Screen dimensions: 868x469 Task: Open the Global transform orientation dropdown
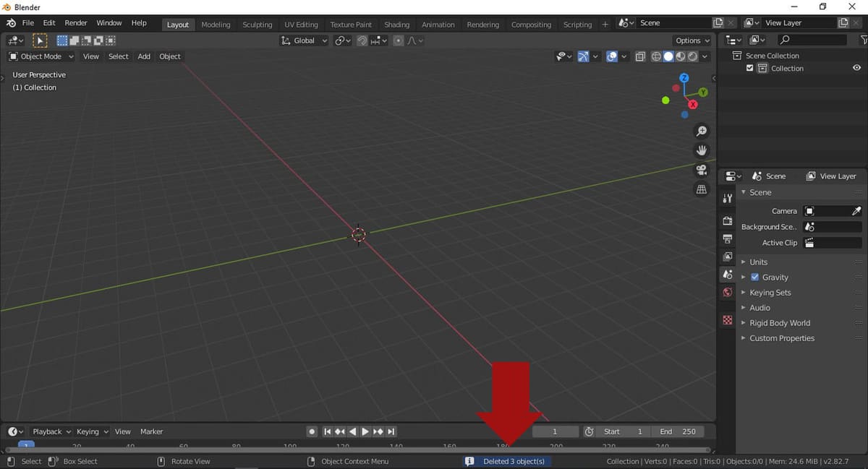[x=304, y=40]
